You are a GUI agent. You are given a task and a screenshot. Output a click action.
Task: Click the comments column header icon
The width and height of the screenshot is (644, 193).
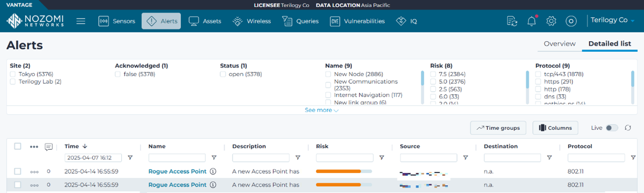(49, 147)
